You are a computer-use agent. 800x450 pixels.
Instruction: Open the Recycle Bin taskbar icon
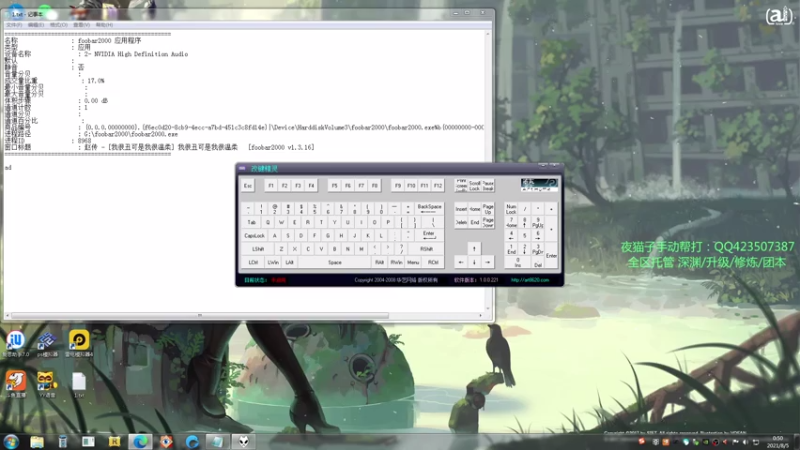63,442
